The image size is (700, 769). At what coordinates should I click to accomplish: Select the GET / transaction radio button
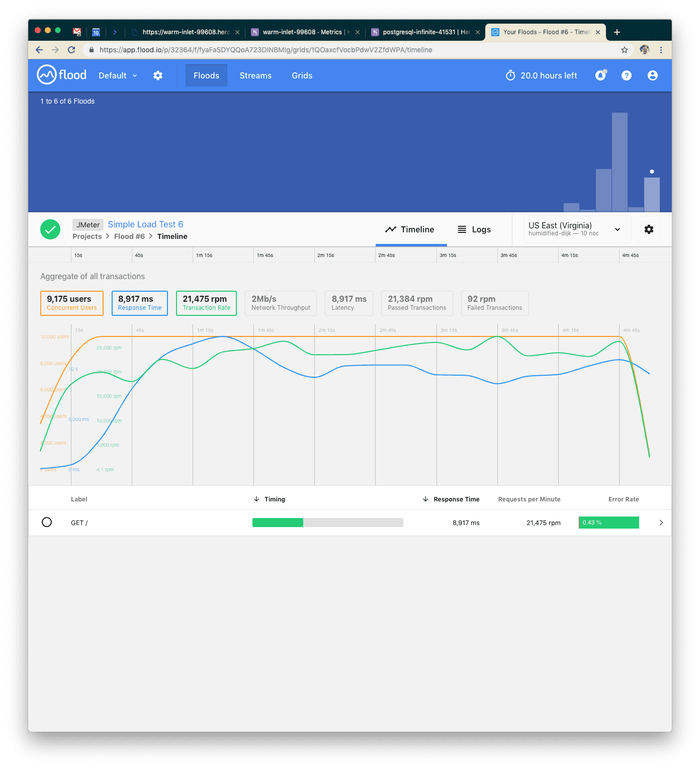47,522
